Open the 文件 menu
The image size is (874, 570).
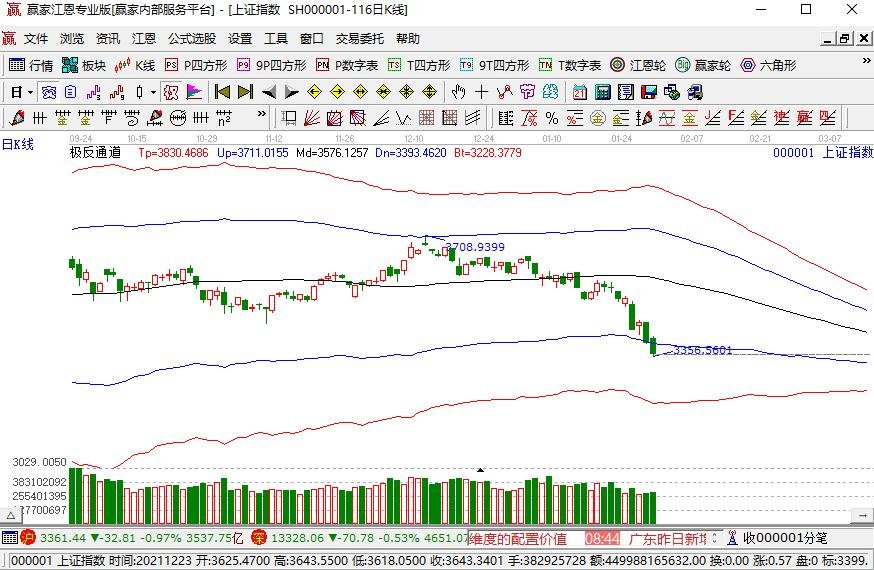click(x=36, y=38)
